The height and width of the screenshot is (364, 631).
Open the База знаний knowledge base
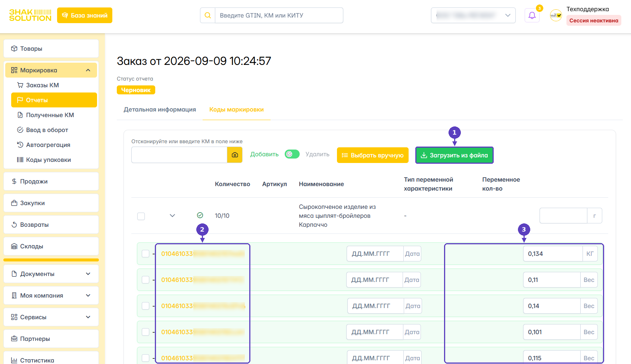pos(85,15)
